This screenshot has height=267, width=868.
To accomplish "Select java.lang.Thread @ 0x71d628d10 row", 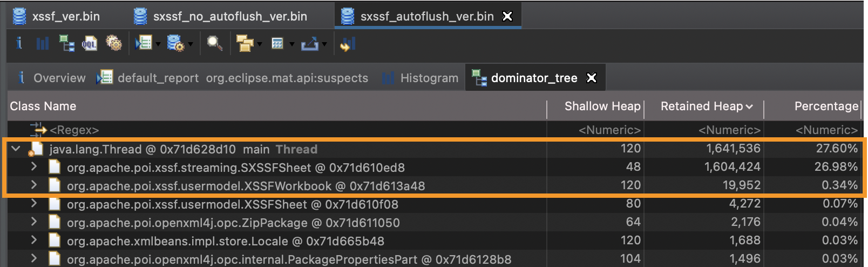I will point(434,149).
